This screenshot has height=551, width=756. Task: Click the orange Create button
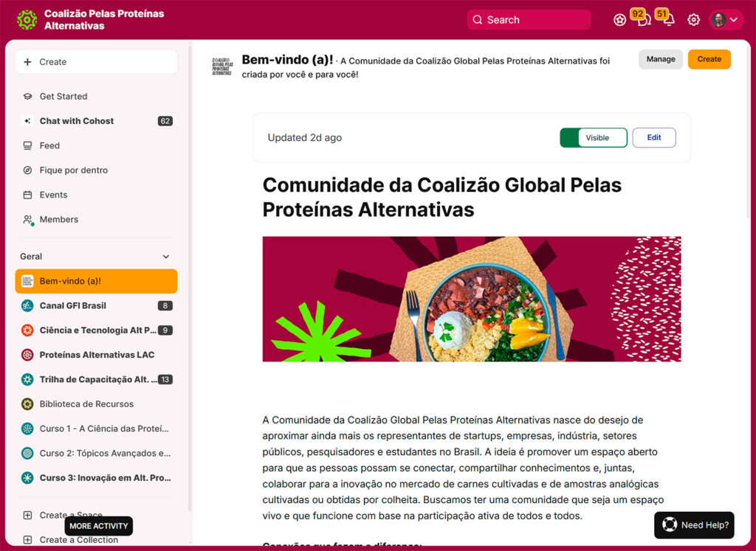tap(709, 59)
